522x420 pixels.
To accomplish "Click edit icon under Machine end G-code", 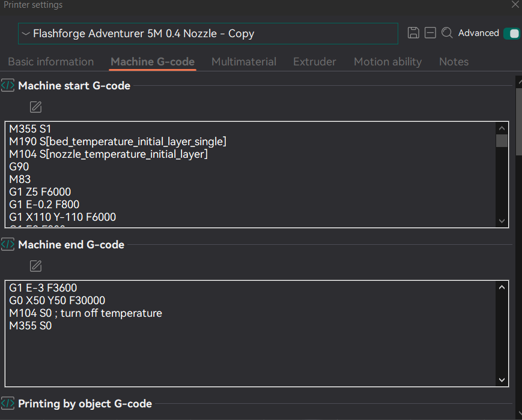I will pos(36,266).
